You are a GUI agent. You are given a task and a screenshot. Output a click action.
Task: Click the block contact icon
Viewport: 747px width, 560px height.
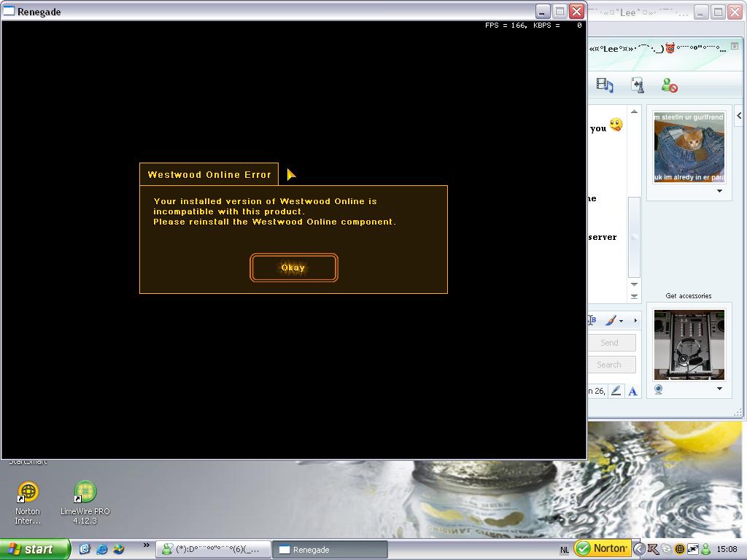click(x=669, y=85)
